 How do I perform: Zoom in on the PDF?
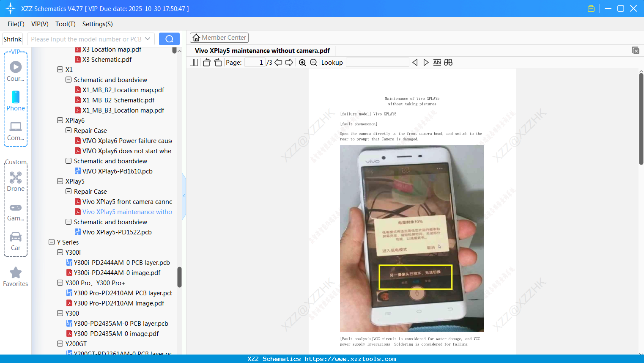pyautogui.click(x=302, y=62)
